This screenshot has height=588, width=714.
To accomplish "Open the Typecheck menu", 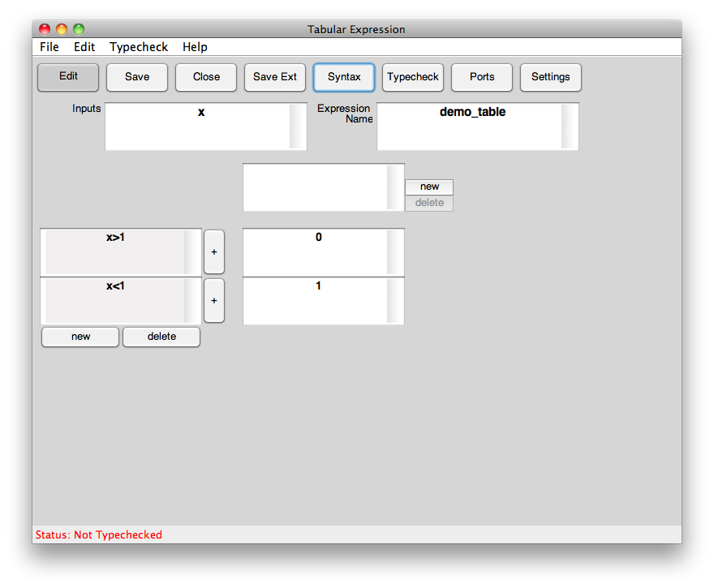I will coord(139,47).
